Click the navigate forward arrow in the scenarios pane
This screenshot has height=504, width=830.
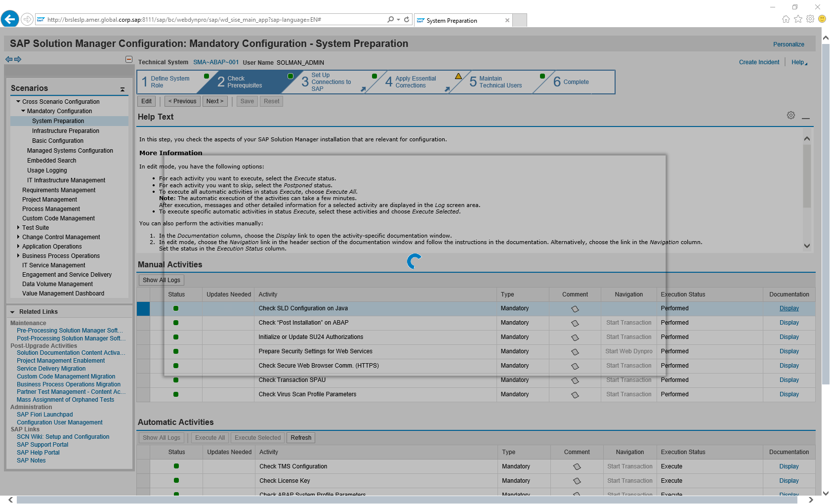[18, 59]
